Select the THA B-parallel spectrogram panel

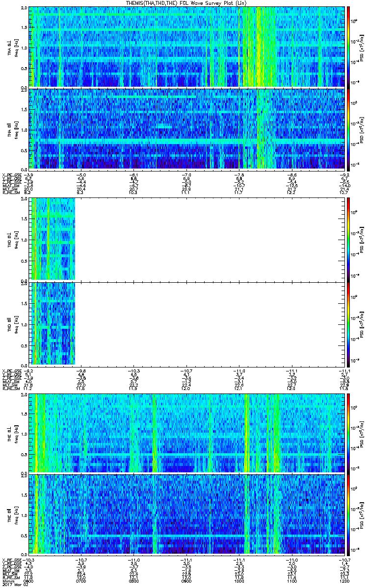187,129
